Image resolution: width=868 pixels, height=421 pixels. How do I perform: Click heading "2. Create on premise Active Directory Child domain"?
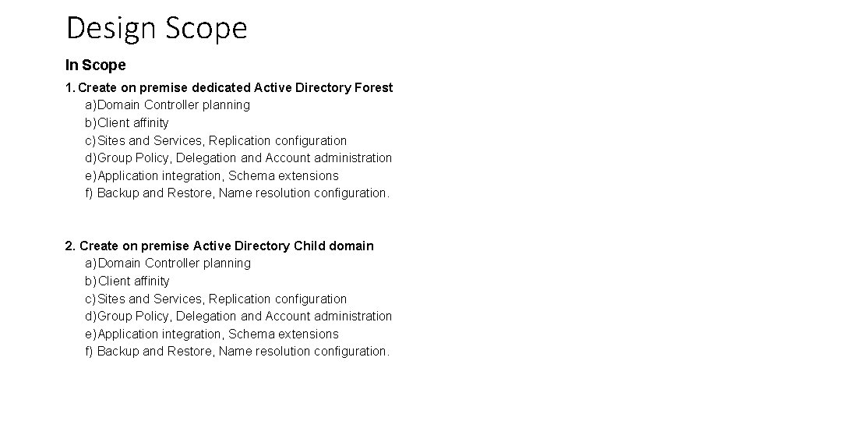[219, 246]
